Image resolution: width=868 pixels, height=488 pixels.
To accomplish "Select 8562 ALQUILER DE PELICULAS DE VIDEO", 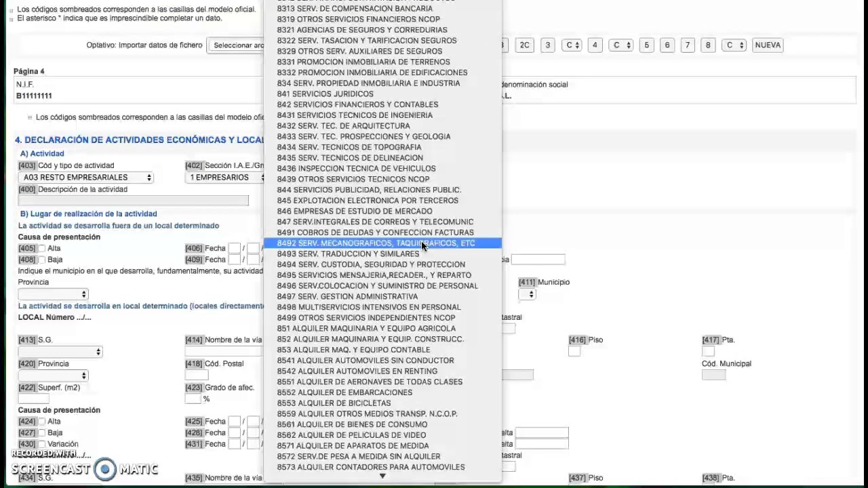I will (382, 435).
